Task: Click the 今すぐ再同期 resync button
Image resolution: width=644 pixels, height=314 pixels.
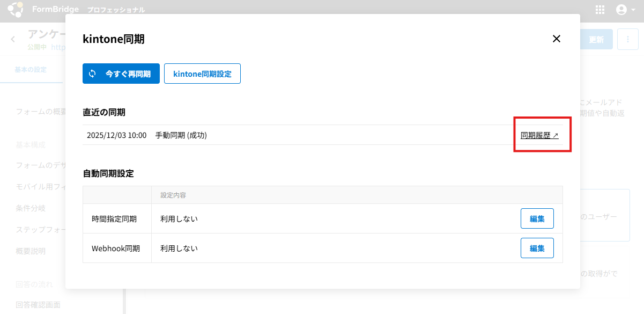Action: point(121,74)
